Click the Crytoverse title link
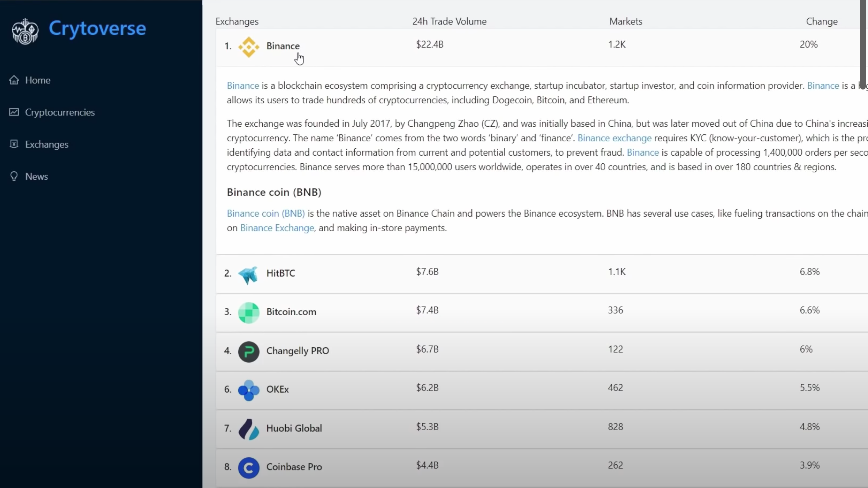This screenshot has width=868, height=488. pyautogui.click(x=97, y=29)
